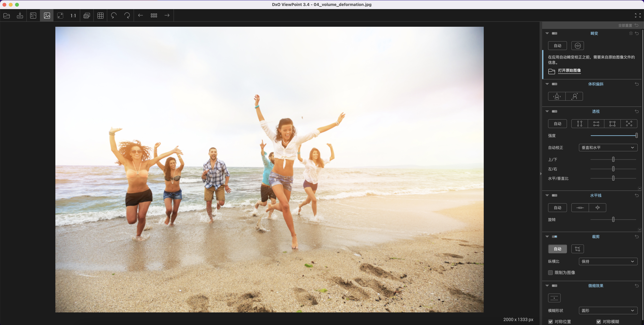Click the 旋转 slider handle

613,220
